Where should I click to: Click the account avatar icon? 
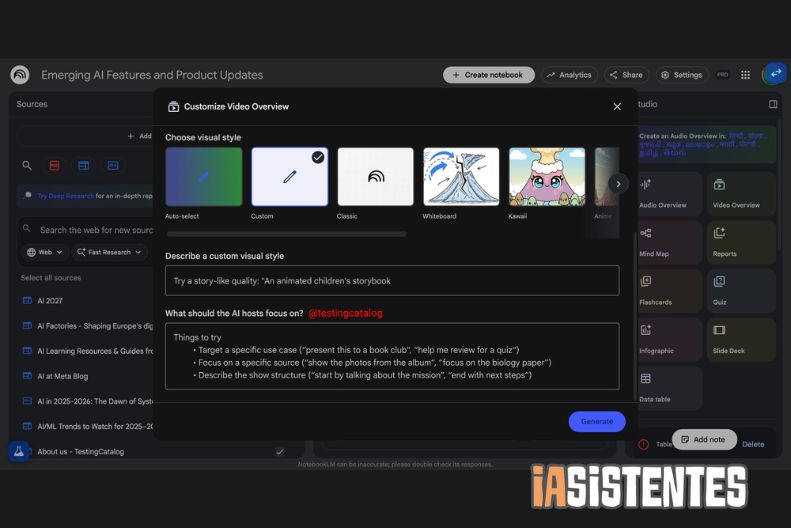point(774,74)
